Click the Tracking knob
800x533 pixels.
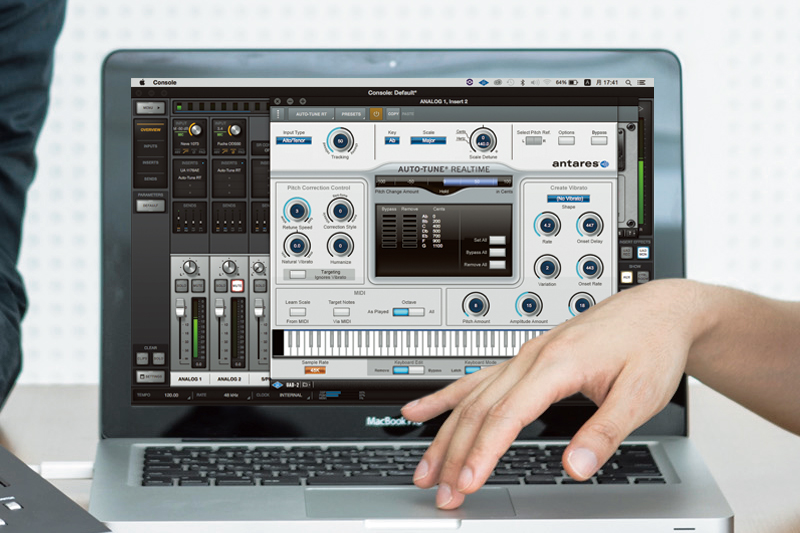[x=340, y=141]
